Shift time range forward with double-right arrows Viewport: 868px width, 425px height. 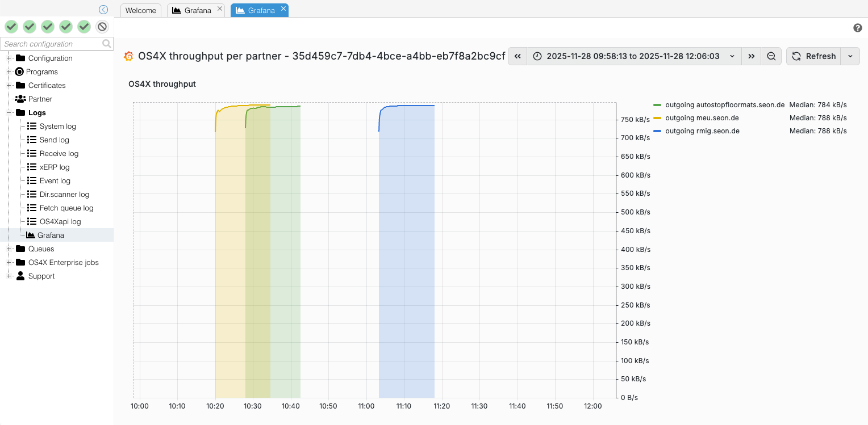(752, 56)
